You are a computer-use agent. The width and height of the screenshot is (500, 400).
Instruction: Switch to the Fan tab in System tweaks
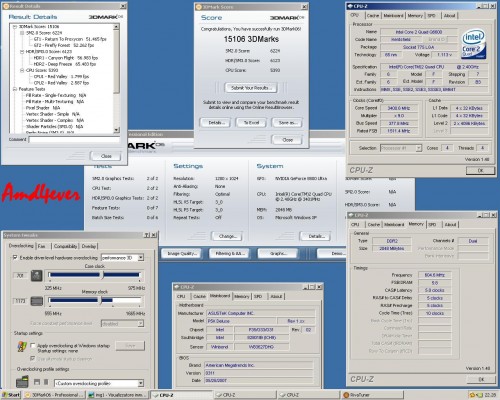point(41,246)
